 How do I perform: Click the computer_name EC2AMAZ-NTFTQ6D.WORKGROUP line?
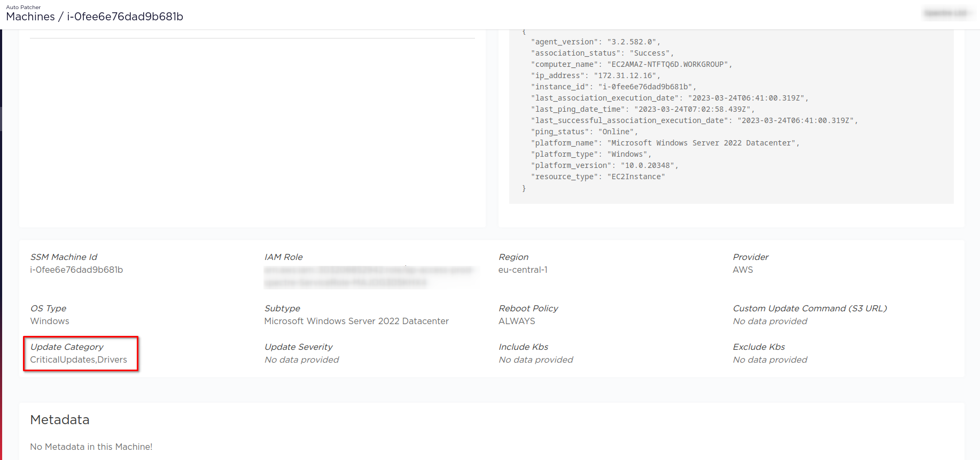[632, 64]
